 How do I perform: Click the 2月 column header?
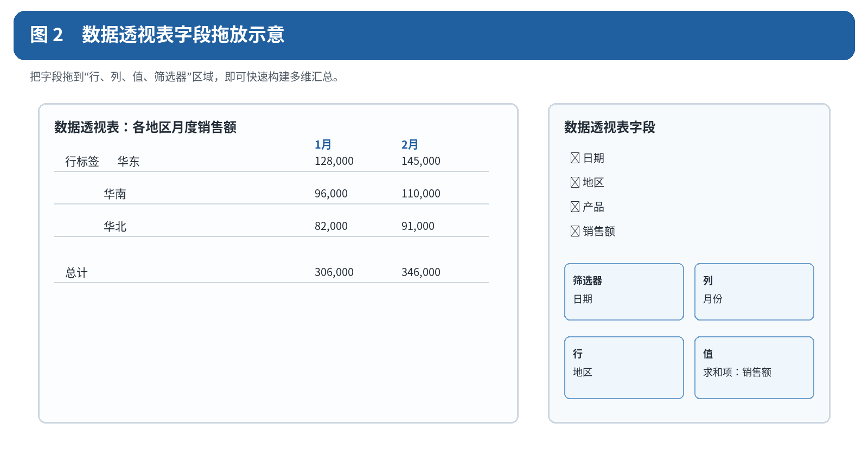pos(410,145)
